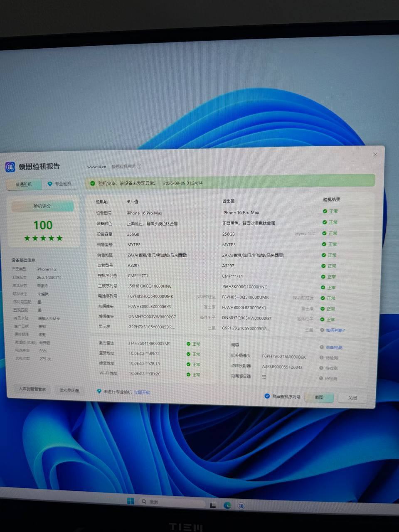
Task: Select the 激光雷达 serial J14H7S0414800005M9
Action: pyautogui.click(x=149, y=343)
